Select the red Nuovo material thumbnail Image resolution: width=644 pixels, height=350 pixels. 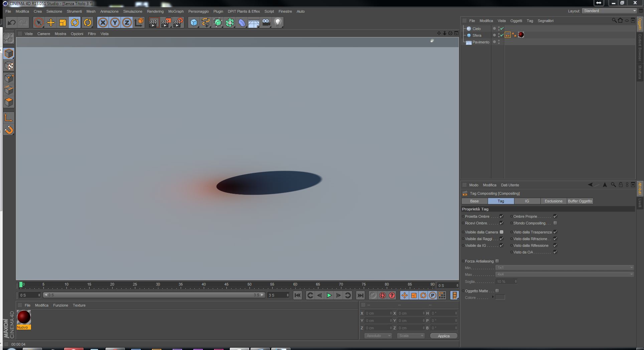(x=24, y=317)
